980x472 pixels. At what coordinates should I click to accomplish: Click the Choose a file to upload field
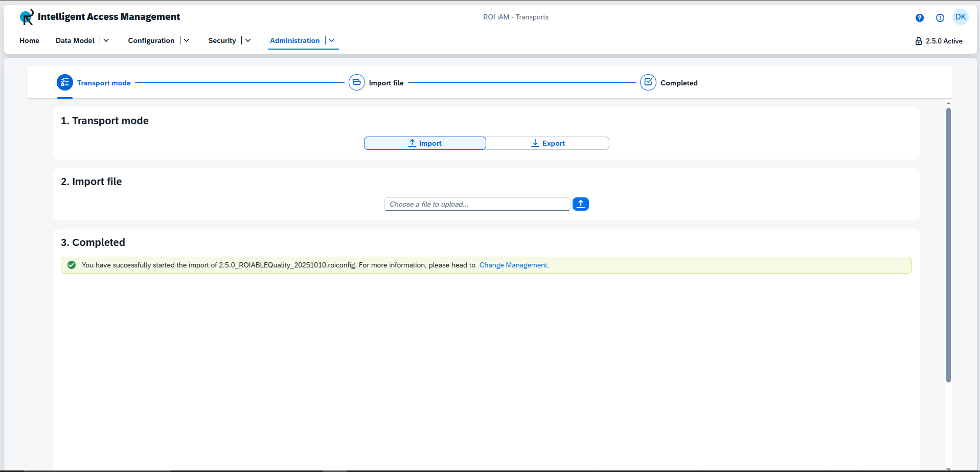coord(477,204)
